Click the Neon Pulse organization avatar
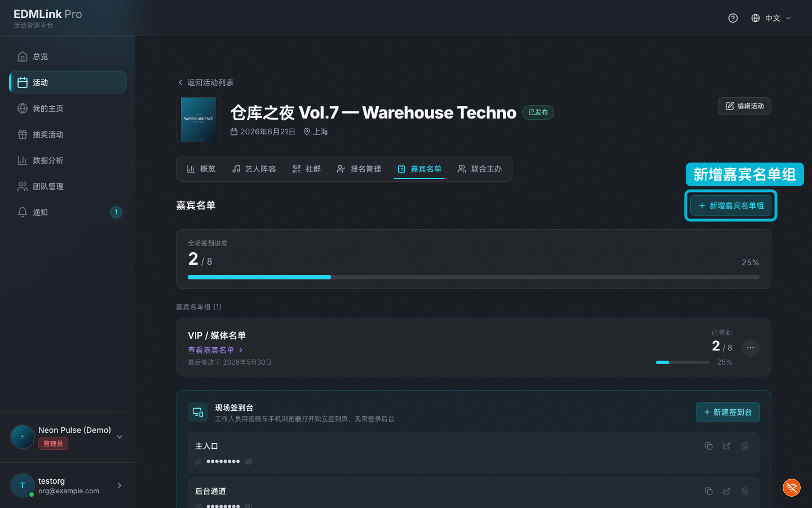Screen dimensions: 812x508 pos(23,437)
